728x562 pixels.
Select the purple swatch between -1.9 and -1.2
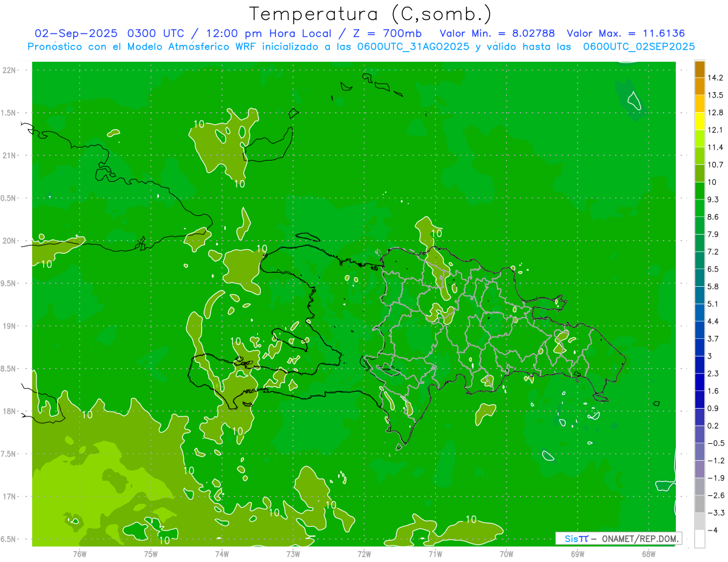pyautogui.click(x=699, y=469)
